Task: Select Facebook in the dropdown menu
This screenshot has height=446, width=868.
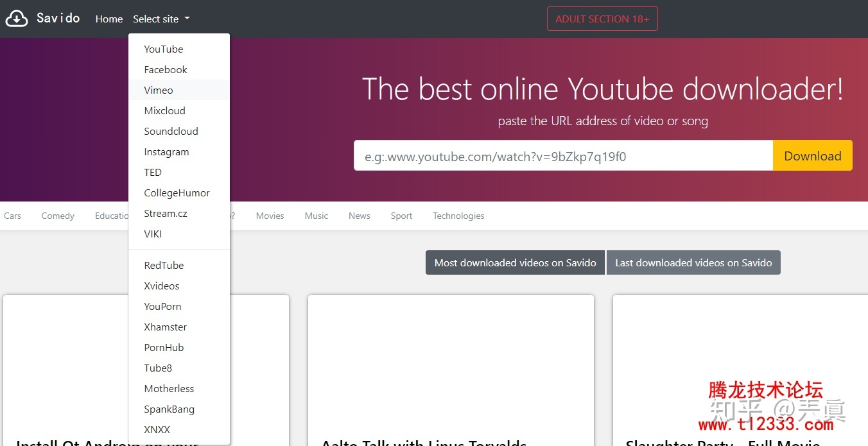Action: [166, 70]
